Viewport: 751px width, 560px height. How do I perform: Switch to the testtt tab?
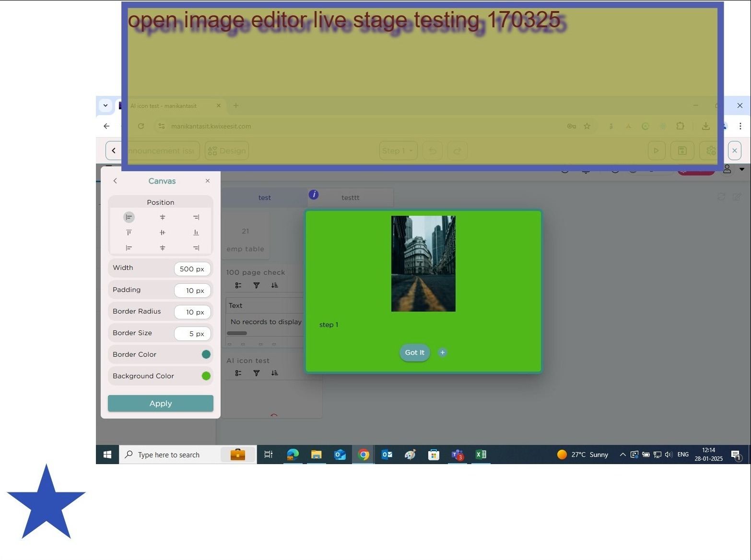(351, 198)
